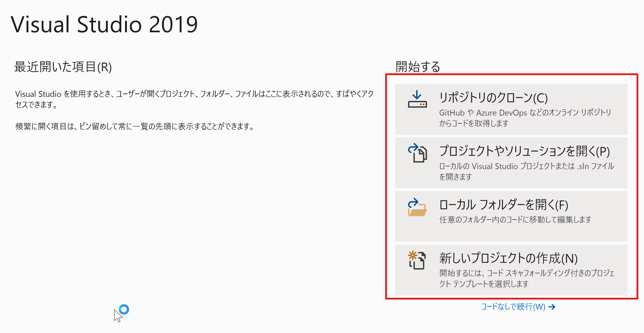Click the Visual Studio 2019 title
644x333 pixels.
click(x=104, y=24)
